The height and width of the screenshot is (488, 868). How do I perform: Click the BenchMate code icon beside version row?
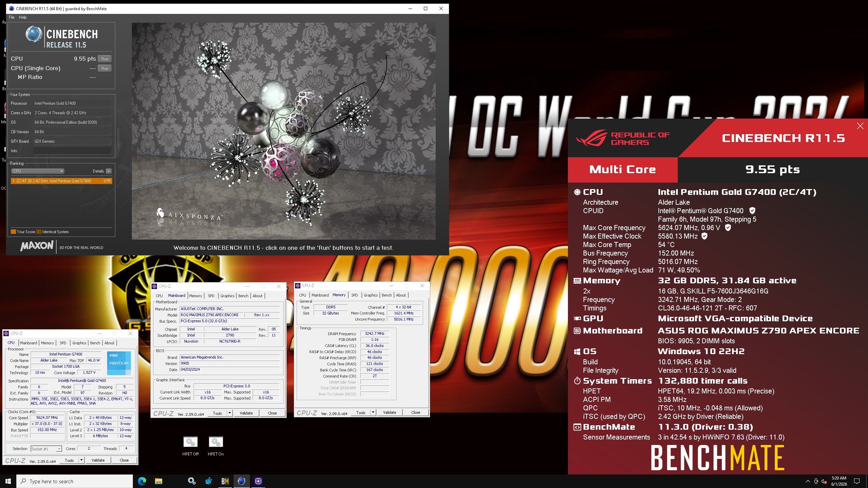[x=577, y=427]
